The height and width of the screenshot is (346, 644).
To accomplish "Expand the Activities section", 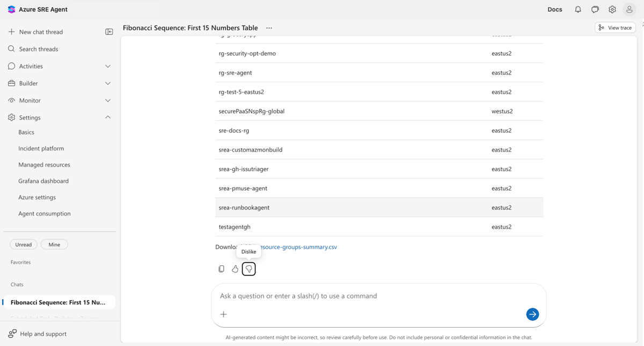I will [x=59, y=66].
